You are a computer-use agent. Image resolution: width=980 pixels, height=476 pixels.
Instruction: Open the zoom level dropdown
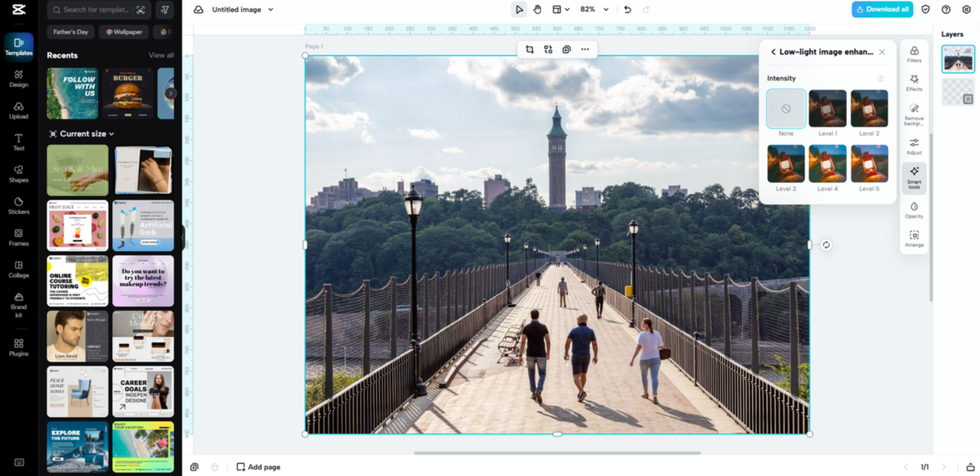(594, 9)
